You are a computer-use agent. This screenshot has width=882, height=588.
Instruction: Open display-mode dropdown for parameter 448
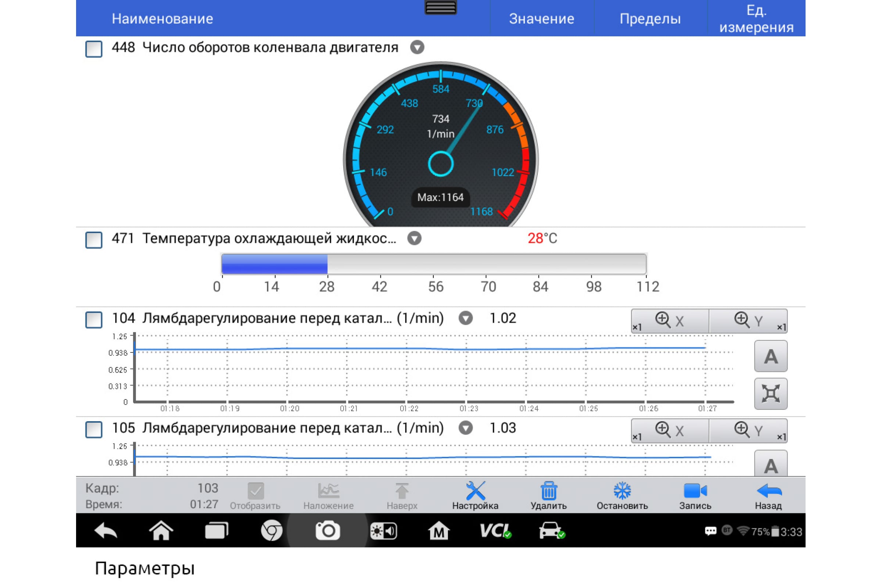tap(417, 47)
